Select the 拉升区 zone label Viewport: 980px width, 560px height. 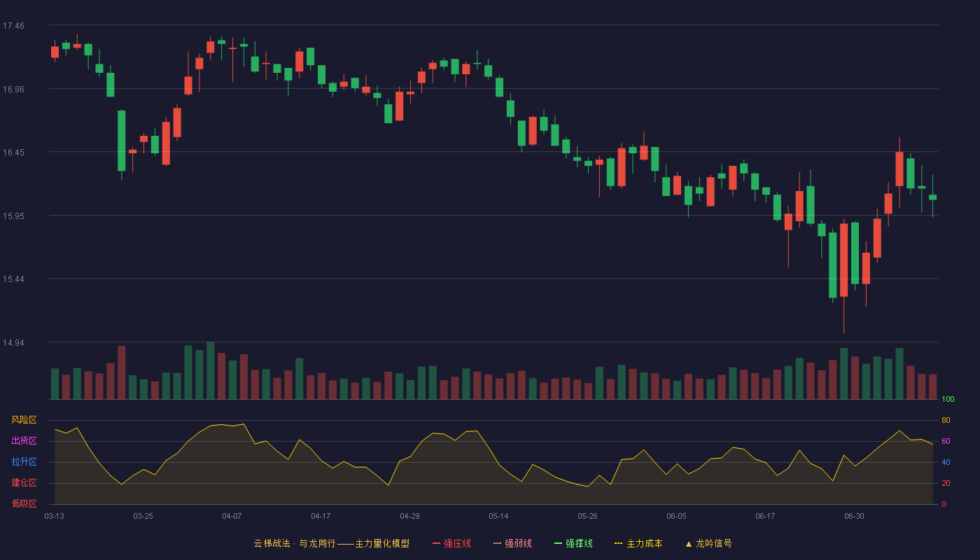tap(24, 462)
